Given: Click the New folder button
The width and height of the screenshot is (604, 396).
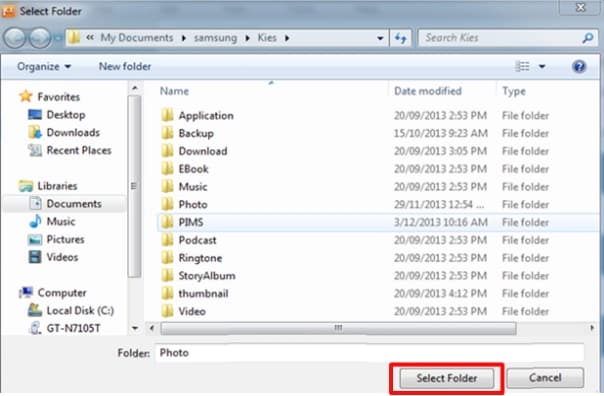Looking at the screenshot, I should (125, 67).
